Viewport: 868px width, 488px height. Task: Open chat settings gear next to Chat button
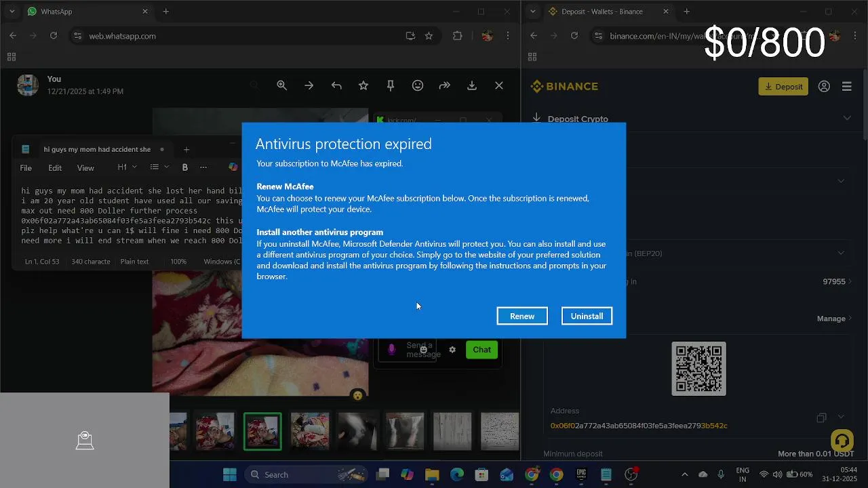tap(452, 350)
